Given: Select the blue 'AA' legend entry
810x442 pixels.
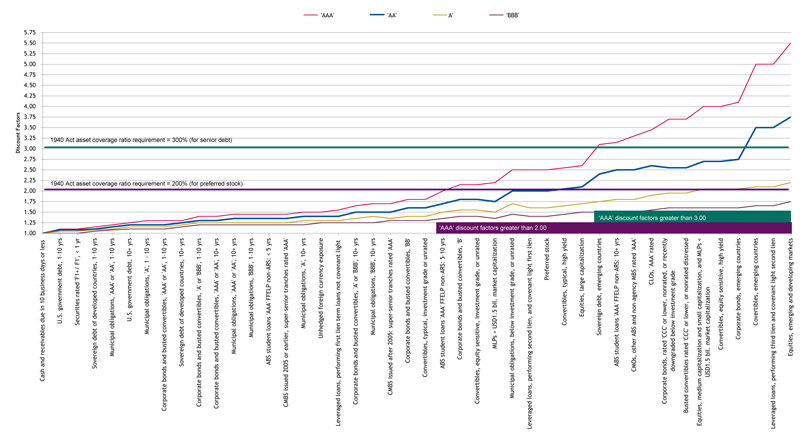Looking at the screenshot, I should pyautogui.click(x=384, y=15).
